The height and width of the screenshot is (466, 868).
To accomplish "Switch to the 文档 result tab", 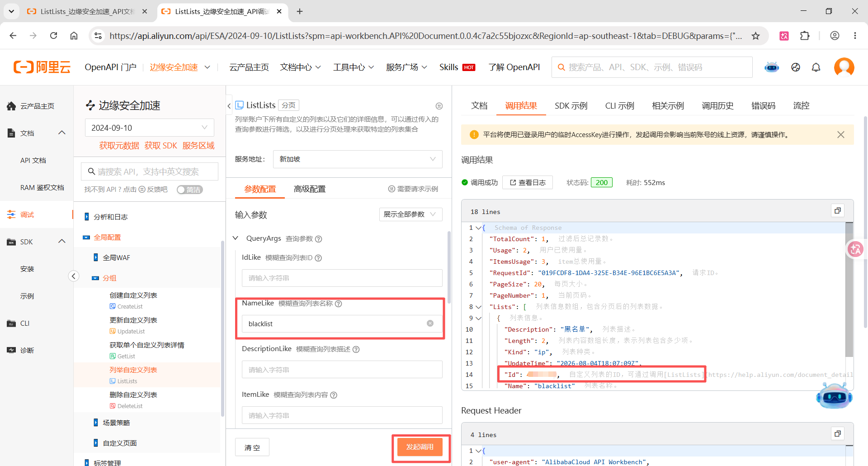I will pyautogui.click(x=479, y=106).
